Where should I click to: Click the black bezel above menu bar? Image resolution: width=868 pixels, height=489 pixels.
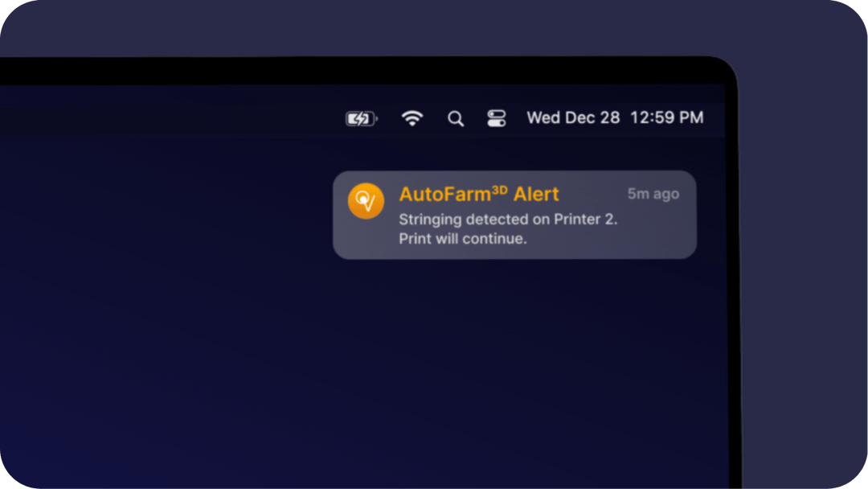pos(360,70)
